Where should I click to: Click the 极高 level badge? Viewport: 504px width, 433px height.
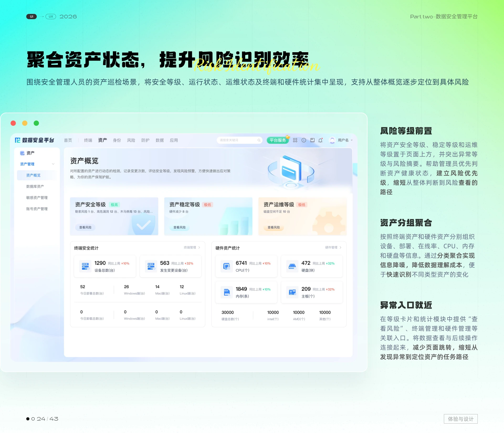point(114,205)
